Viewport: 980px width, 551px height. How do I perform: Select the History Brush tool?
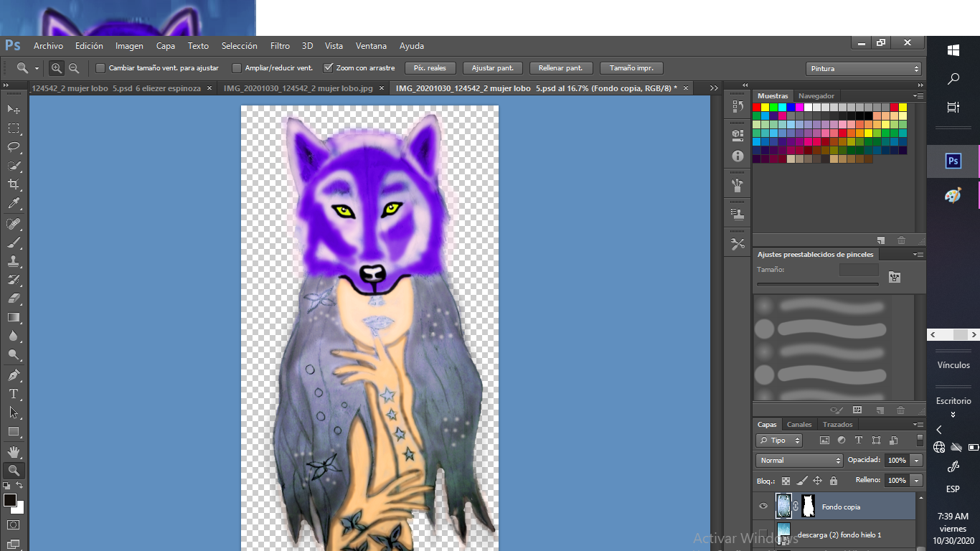(x=14, y=280)
